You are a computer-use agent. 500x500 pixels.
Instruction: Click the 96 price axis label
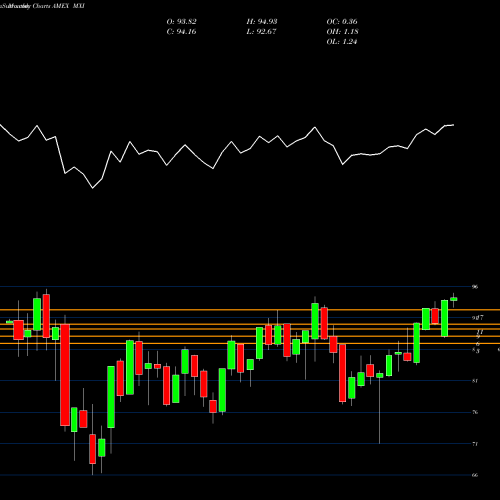click(x=475, y=287)
